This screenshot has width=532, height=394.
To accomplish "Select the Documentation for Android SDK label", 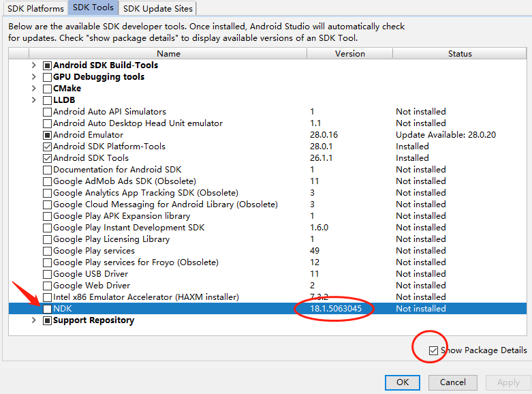I will 117,170.
